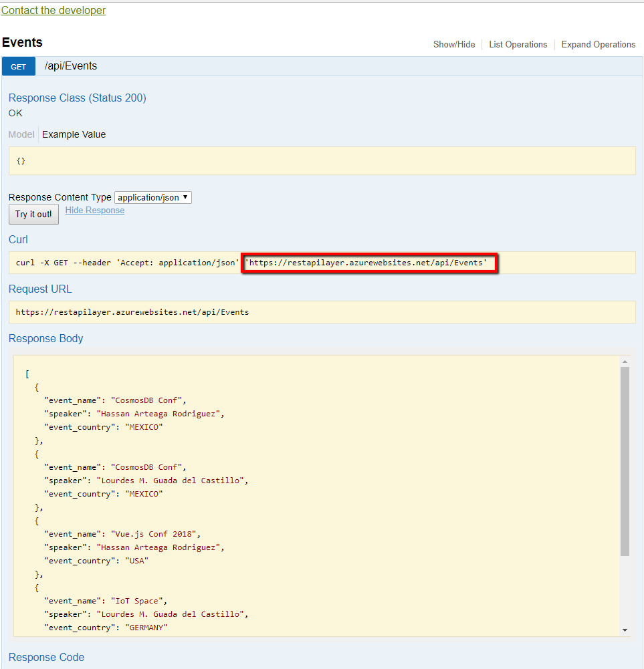The image size is (644, 669).
Task: Click the "IoT Space" event name value
Action: click(x=136, y=601)
